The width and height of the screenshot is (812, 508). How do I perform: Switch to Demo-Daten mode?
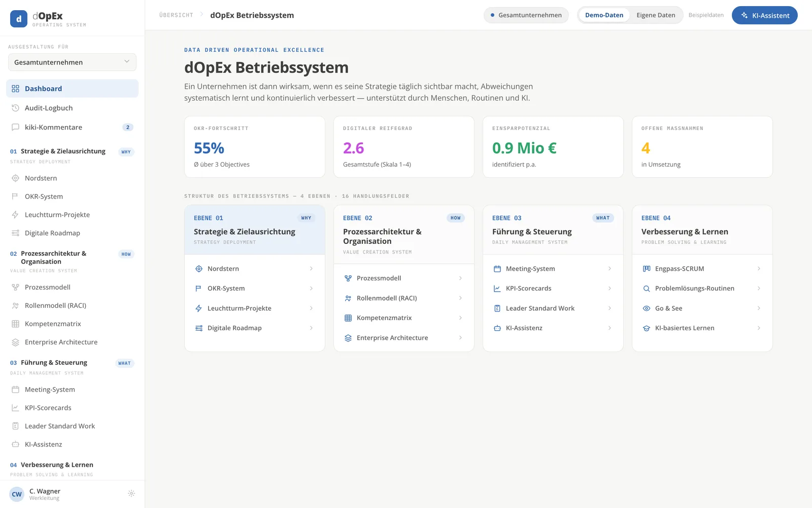coord(604,15)
